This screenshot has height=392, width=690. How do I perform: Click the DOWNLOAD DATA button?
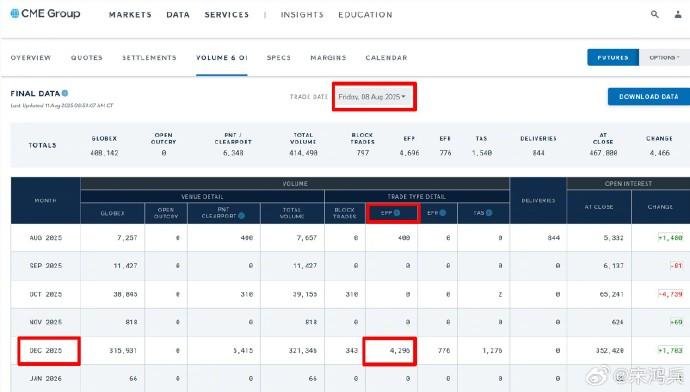point(649,97)
